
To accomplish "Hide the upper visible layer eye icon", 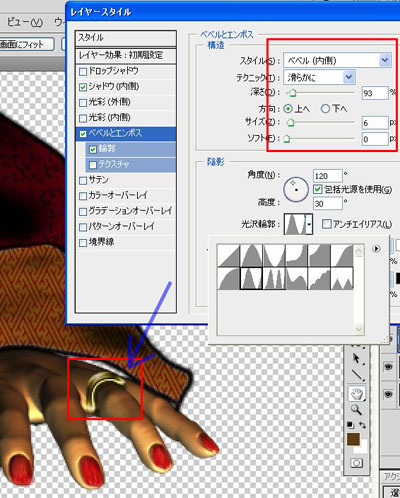I will [x=388, y=367].
